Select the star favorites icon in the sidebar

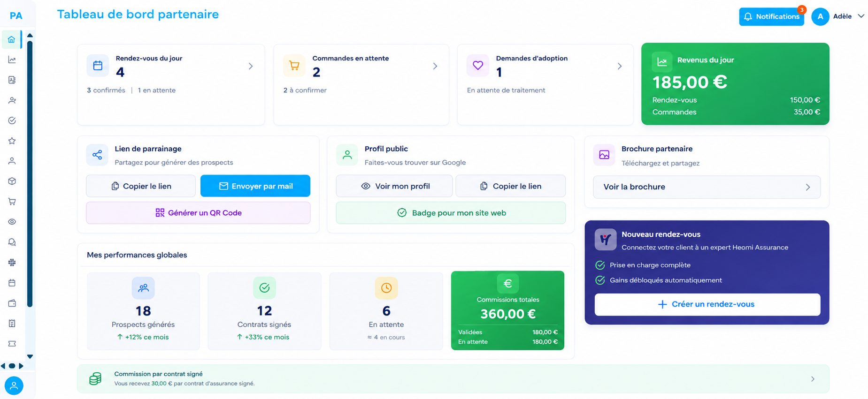(12, 141)
